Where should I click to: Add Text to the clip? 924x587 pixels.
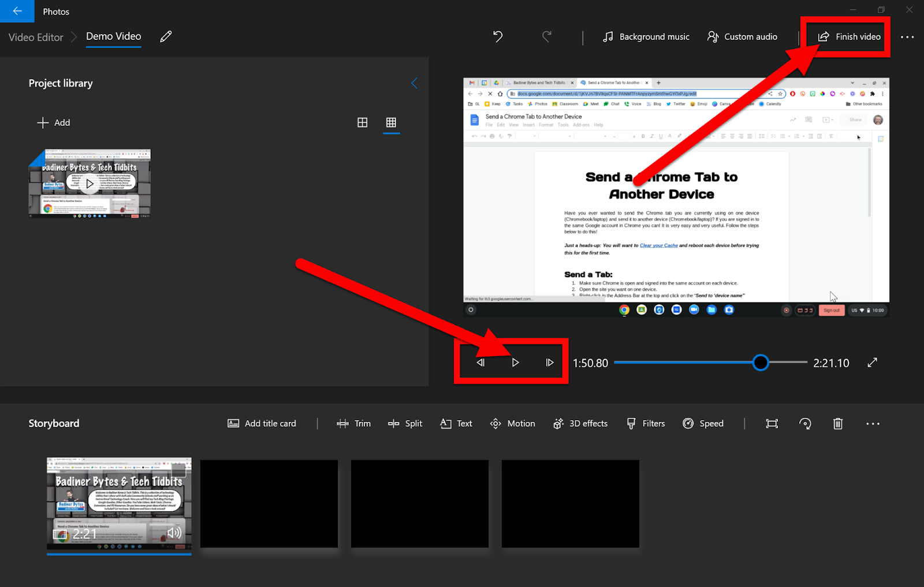456,424
